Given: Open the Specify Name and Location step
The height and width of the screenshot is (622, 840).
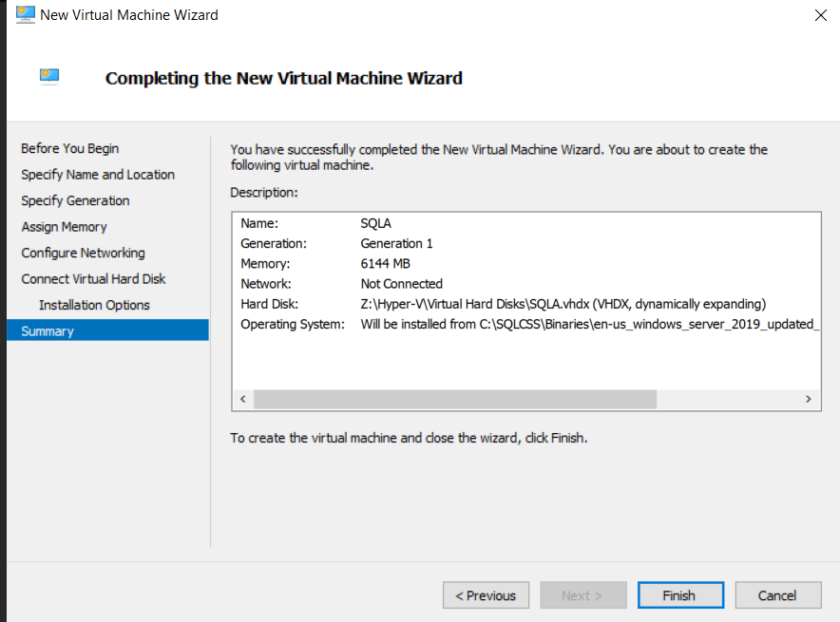Looking at the screenshot, I should coord(98,175).
